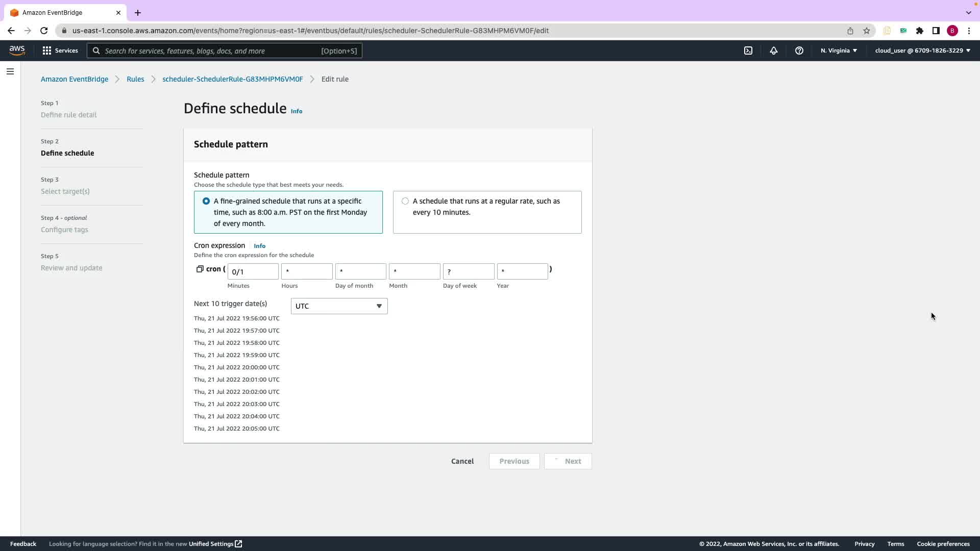Click the Minutes cron field
This screenshot has width=980, height=551.
253,271
